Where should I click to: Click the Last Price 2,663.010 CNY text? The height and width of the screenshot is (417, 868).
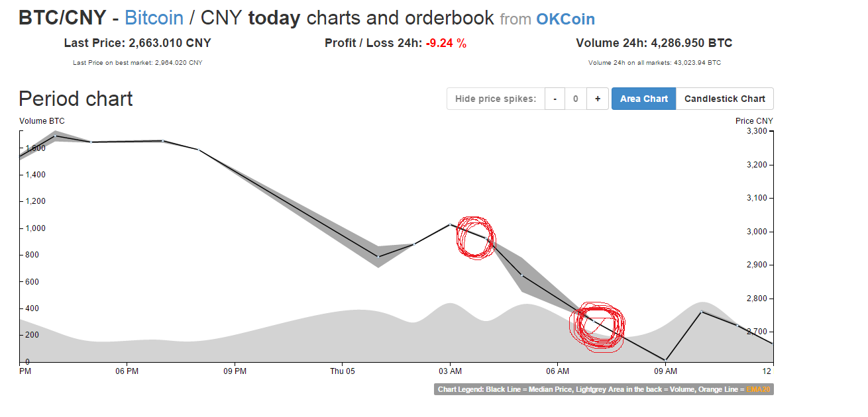137,43
